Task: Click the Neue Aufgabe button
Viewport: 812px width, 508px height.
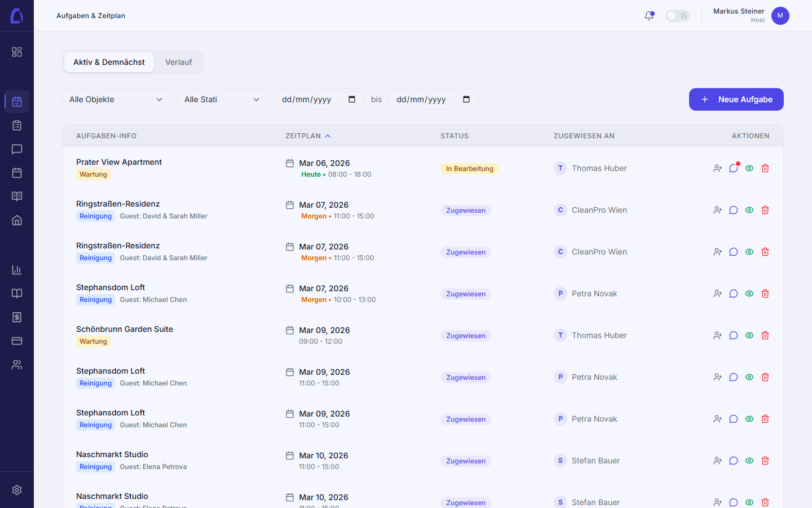Action: [736, 99]
